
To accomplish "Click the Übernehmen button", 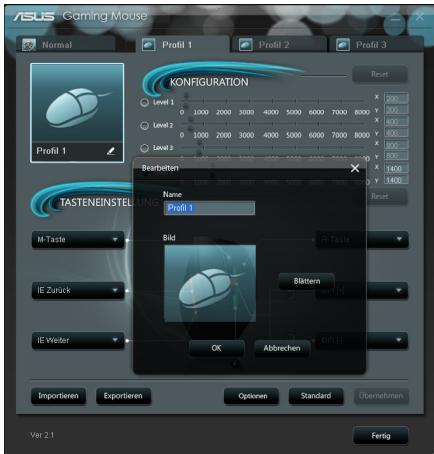I will click(381, 396).
